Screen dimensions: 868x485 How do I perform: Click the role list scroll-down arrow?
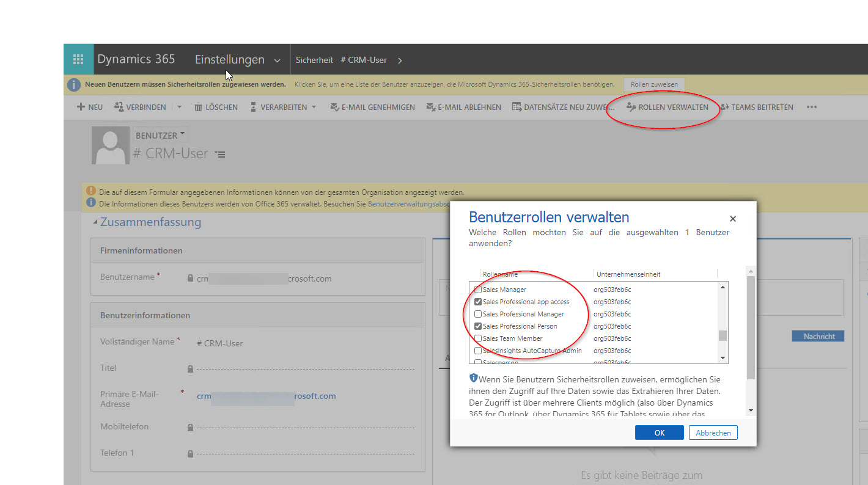pyautogui.click(x=723, y=358)
